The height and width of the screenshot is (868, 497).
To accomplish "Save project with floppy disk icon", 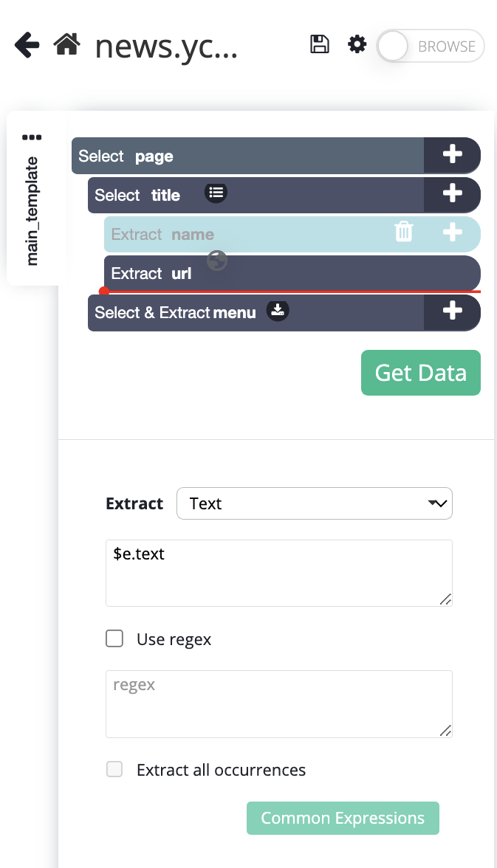I will [319, 44].
